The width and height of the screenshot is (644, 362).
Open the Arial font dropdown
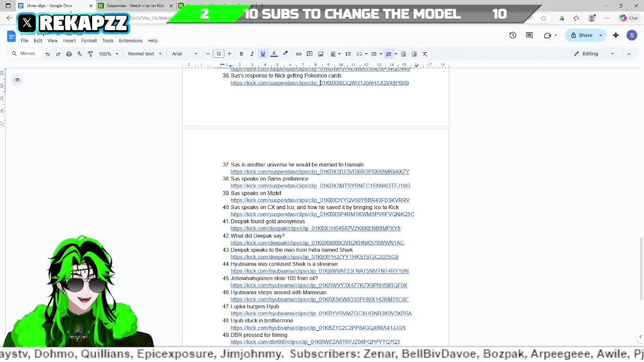[185, 54]
